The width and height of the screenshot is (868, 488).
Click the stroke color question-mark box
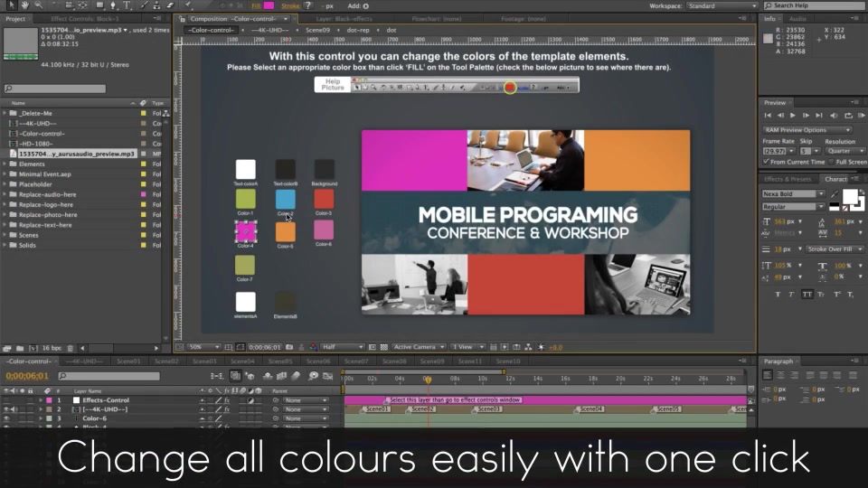307,5
